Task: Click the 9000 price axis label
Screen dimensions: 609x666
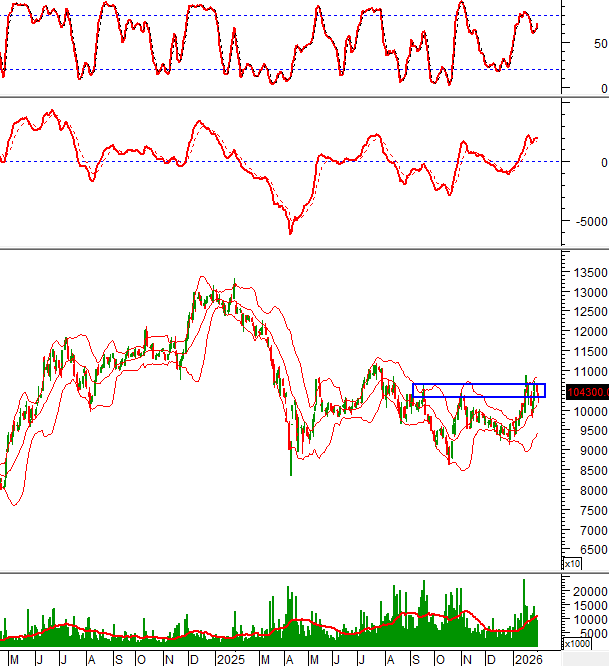Action: (588, 451)
